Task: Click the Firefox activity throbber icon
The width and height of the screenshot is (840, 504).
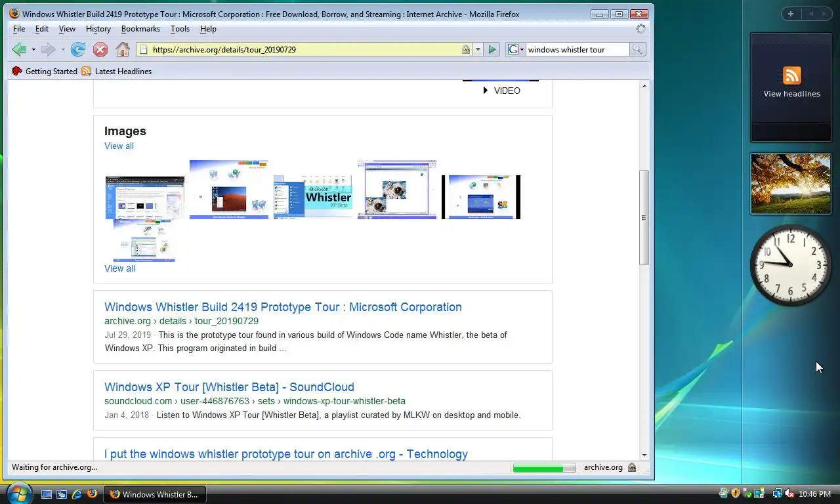Action: (640, 29)
